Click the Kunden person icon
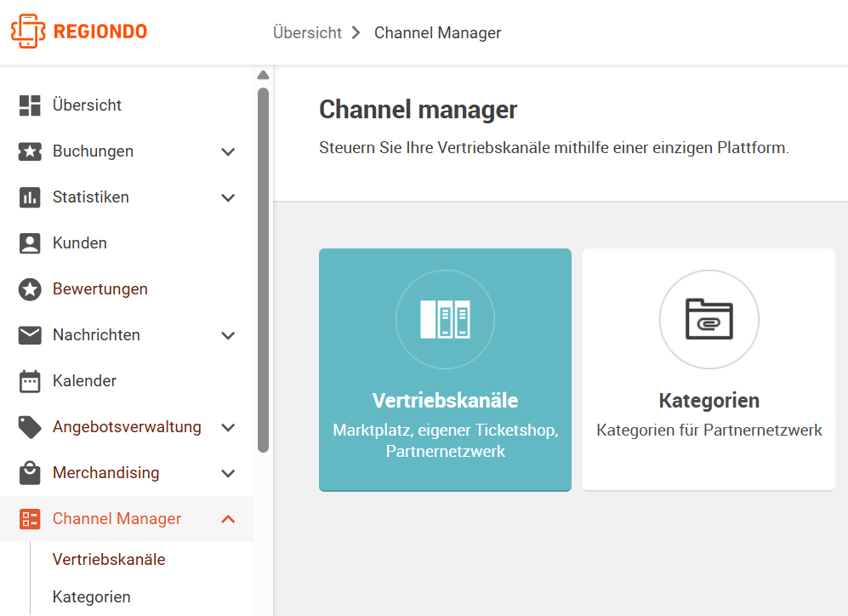Image resolution: width=848 pixels, height=616 pixels. (x=30, y=243)
